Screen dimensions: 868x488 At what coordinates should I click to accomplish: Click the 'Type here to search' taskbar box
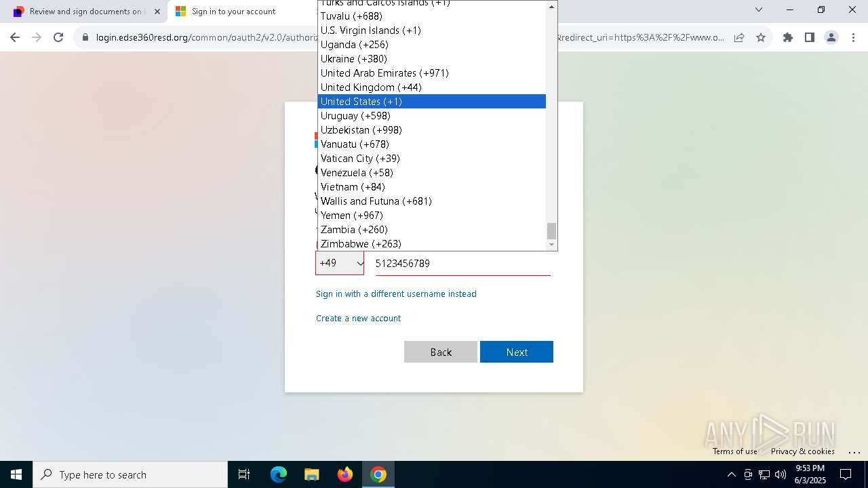click(x=130, y=474)
